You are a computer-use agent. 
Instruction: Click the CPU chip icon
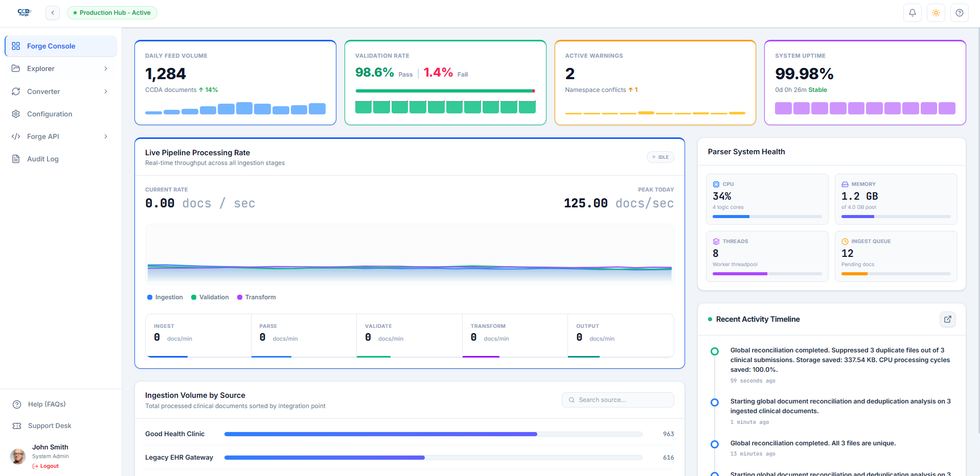tap(716, 184)
